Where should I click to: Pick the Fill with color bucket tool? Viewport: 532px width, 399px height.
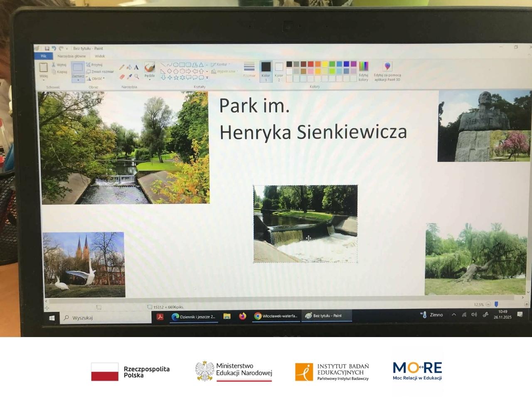click(129, 67)
